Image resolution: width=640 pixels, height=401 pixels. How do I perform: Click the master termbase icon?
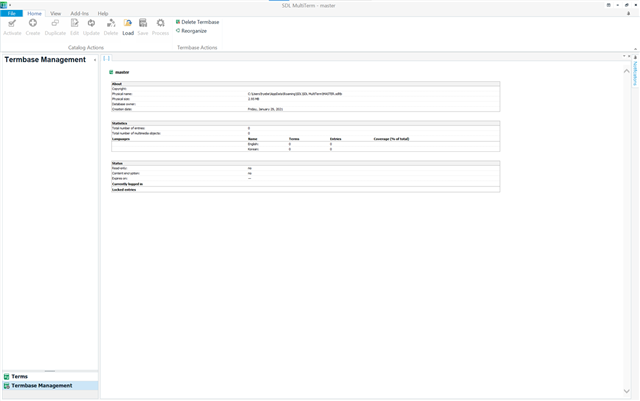point(111,72)
